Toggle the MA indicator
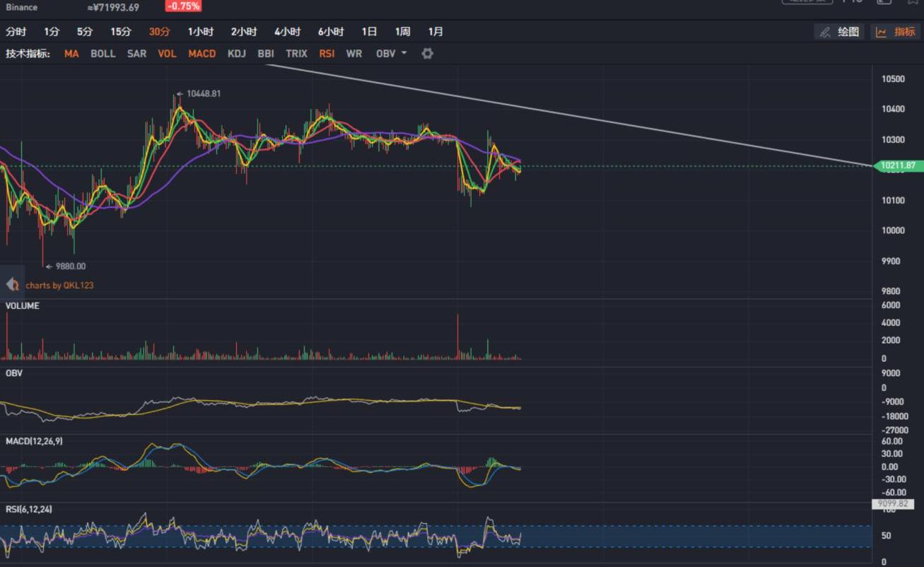 tap(71, 54)
